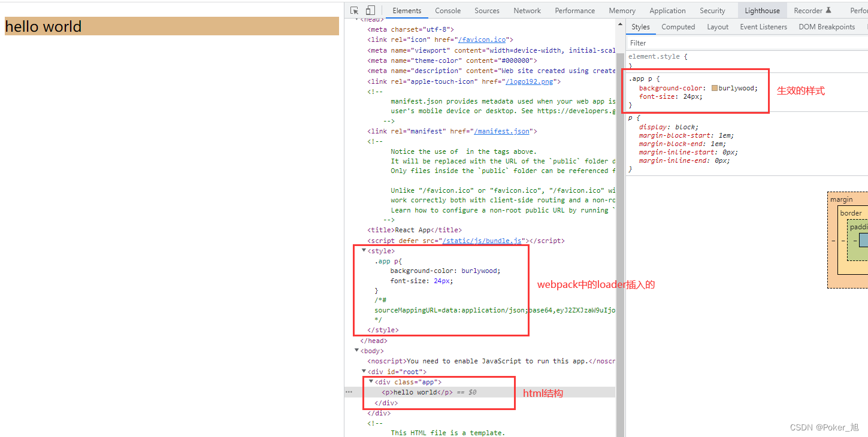Toggle the device toolbar icon
The width and height of the screenshot is (868, 437).
[x=370, y=11]
